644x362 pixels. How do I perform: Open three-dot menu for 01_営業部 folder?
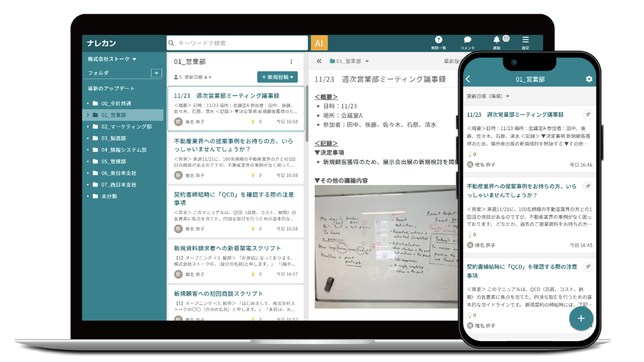[291, 62]
